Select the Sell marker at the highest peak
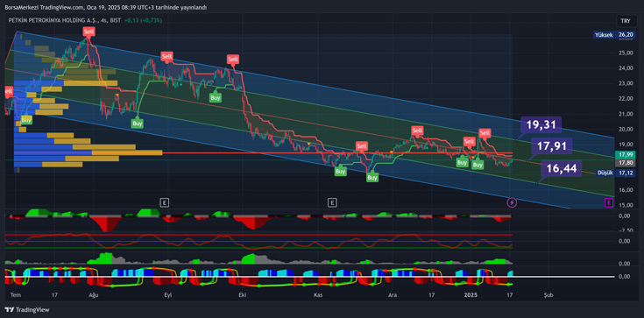 pyautogui.click(x=88, y=32)
